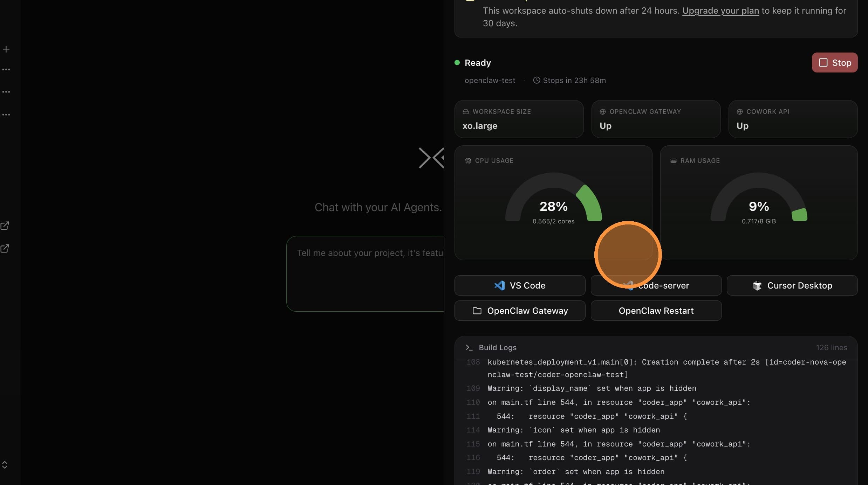Click the upper external-link icon in the left sidebar
This screenshot has width=868, height=485.
click(5, 226)
